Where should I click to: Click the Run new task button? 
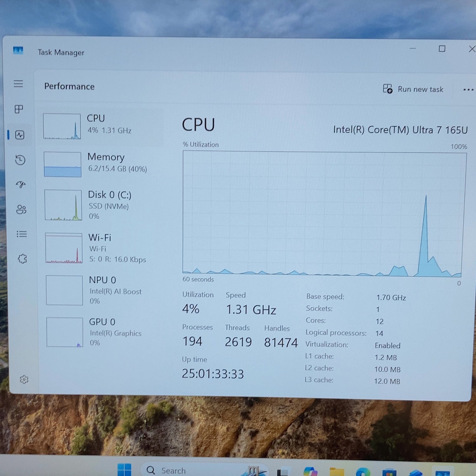(x=413, y=89)
